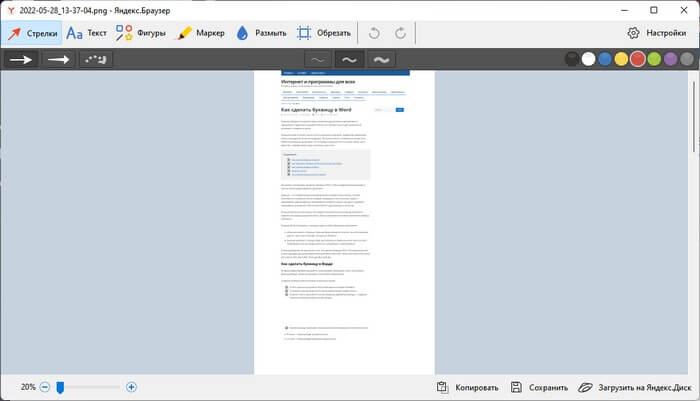Open Настройки settings
This screenshot has height=401, width=700.
coord(657,33)
